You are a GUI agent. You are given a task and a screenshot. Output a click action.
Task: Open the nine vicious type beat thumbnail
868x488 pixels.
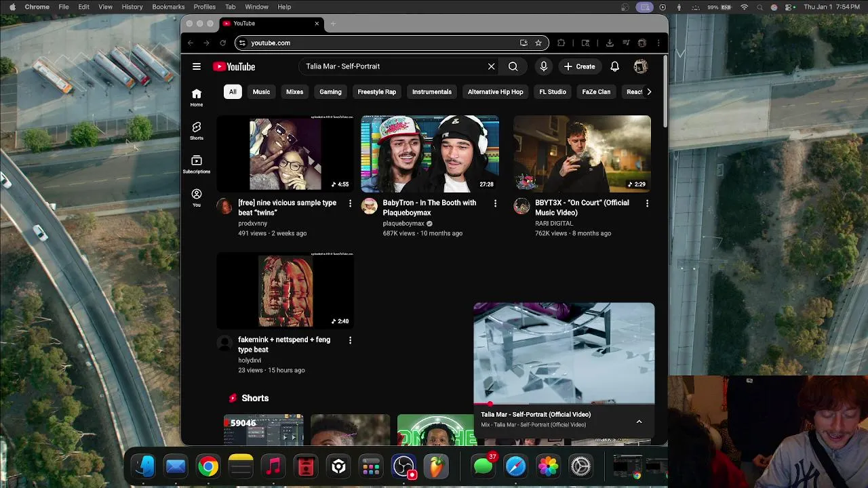(x=285, y=153)
